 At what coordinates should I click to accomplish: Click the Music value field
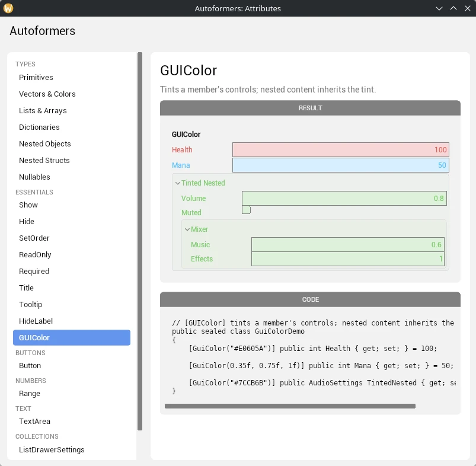click(348, 245)
